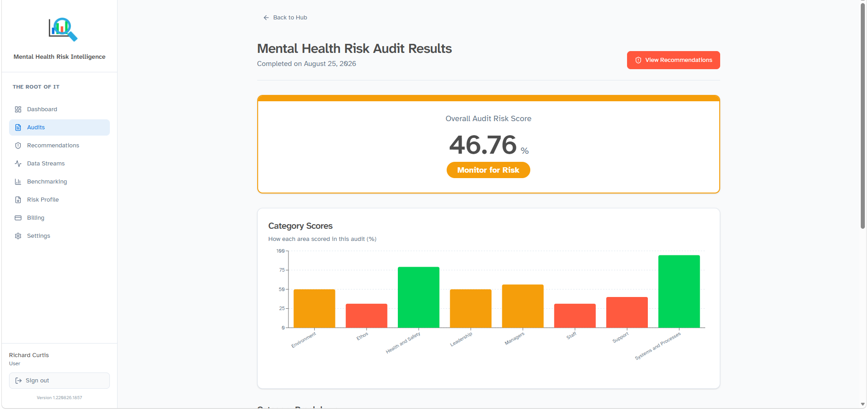Follow the Back to Hub link

click(x=285, y=18)
